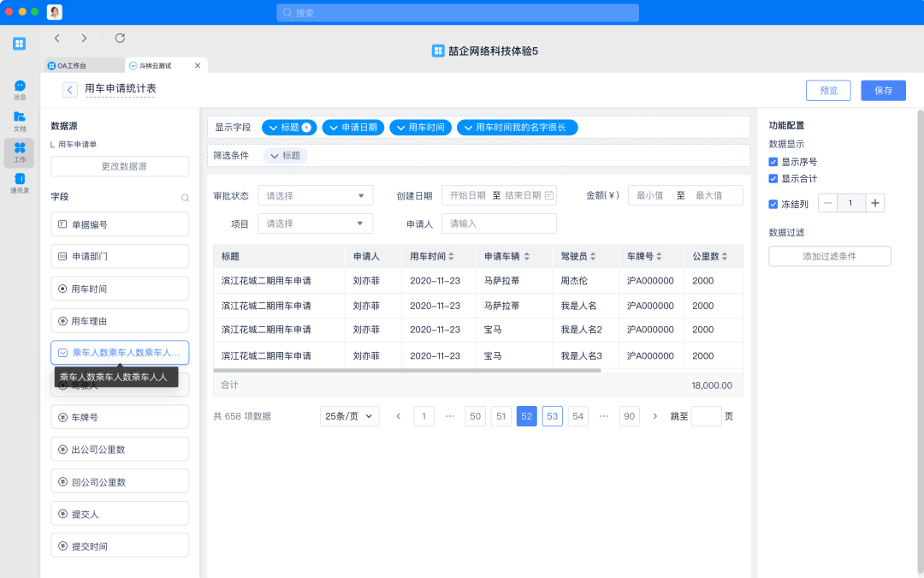
Task: Toggle the 显示序号 checkbox
Action: tap(773, 162)
